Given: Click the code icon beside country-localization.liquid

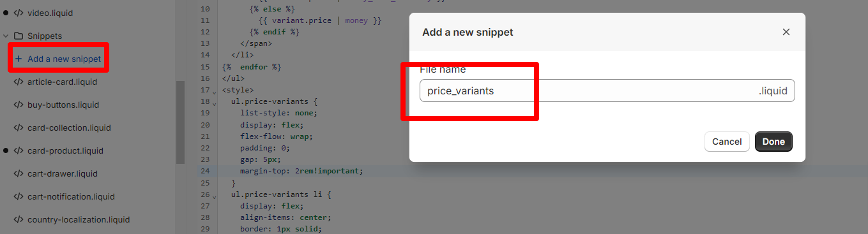Looking at the screenshot, I should click(19, 219).
